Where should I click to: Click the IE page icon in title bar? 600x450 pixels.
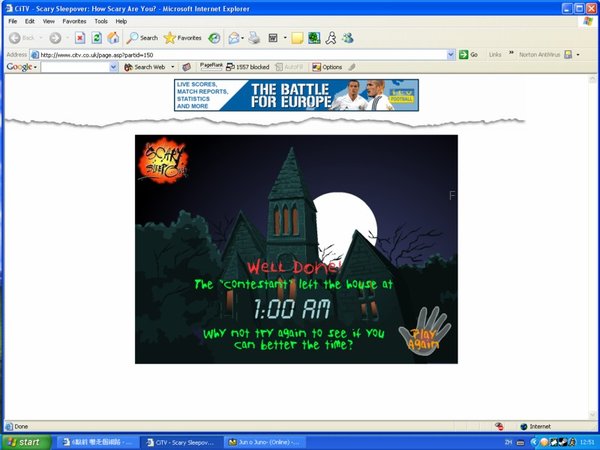pos(8,8)
